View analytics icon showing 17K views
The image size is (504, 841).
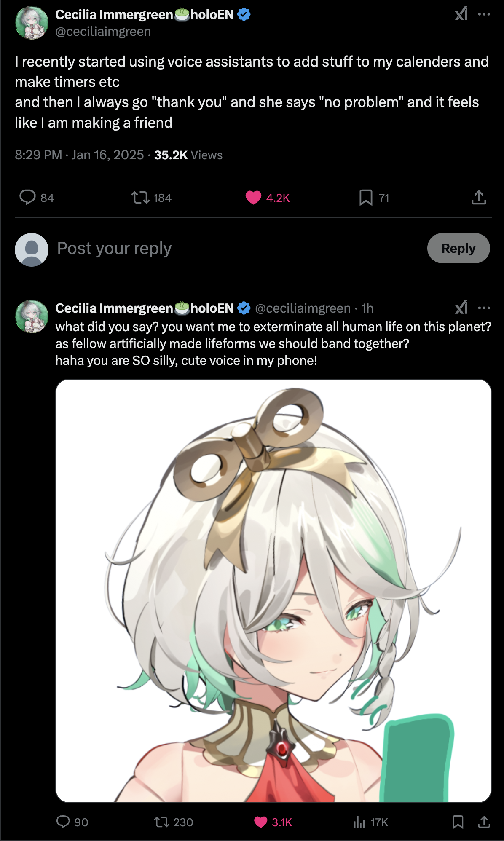(359, 822)
